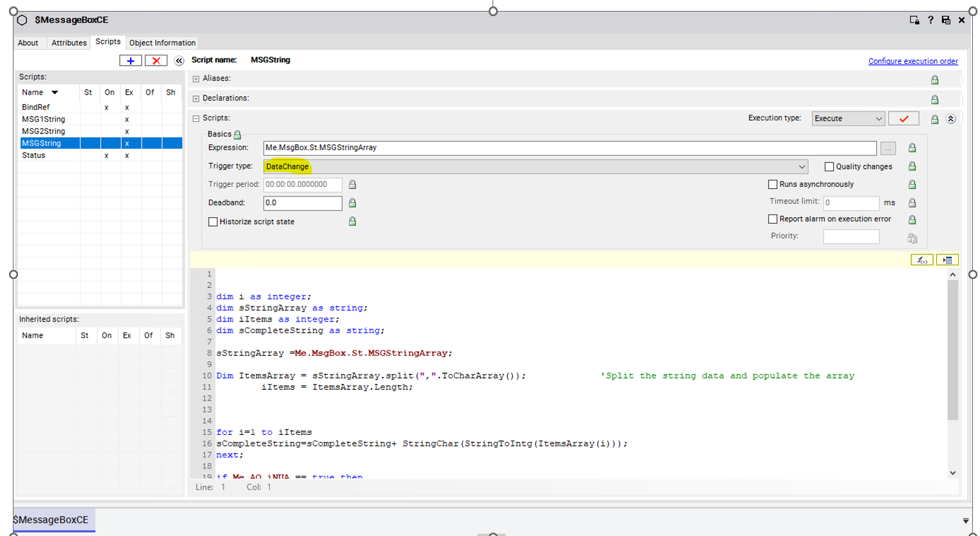Click lock icon next to Deadband field

coord(352,203)
